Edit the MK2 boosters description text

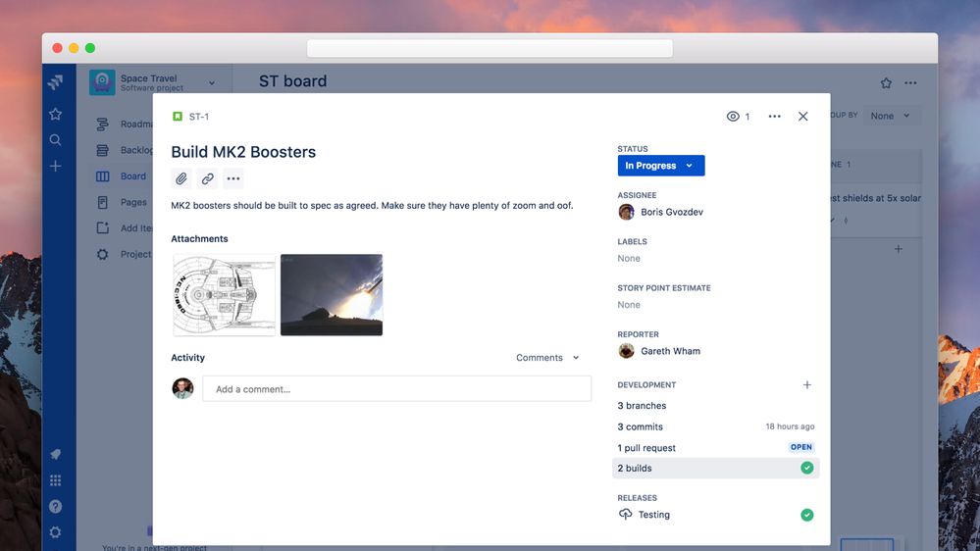(372, 206)
